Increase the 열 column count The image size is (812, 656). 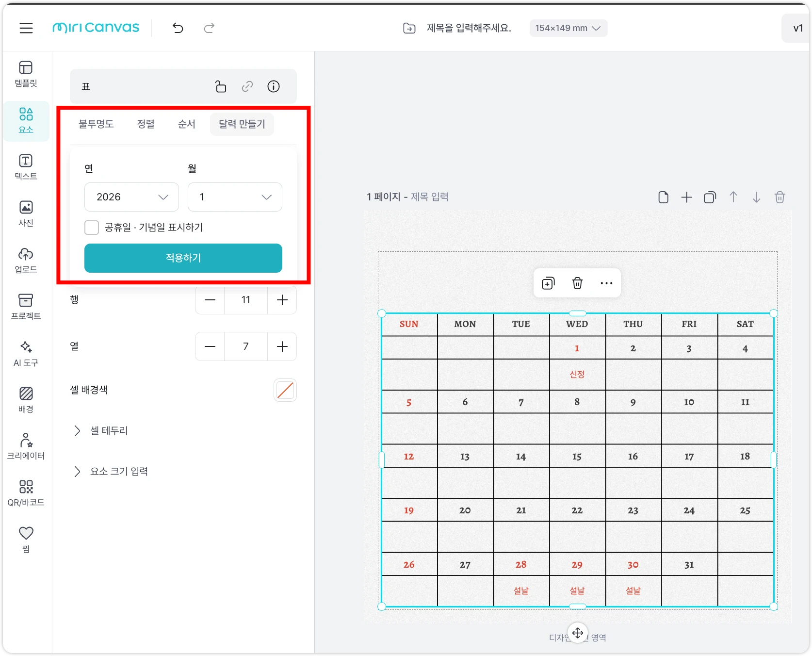[x=282, y=346]
